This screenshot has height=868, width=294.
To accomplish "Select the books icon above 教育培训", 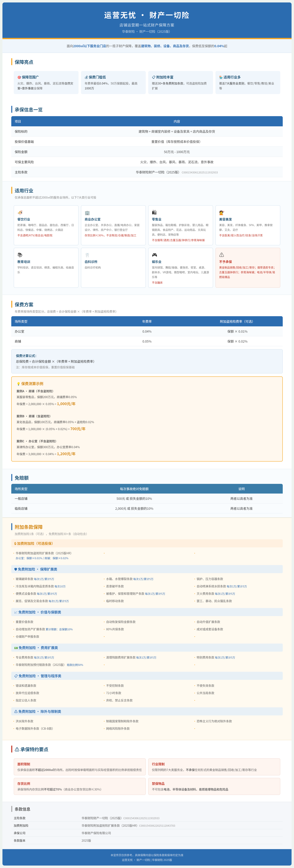I will 20,255.
